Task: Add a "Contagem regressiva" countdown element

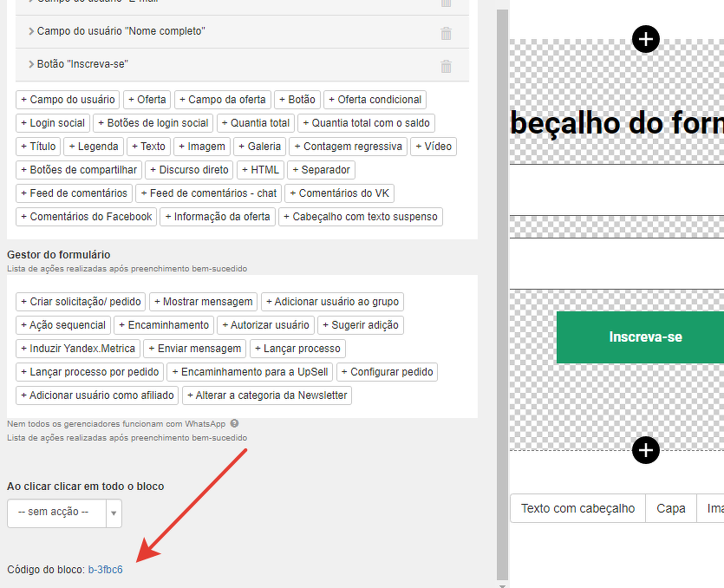Action: [348, 147]
